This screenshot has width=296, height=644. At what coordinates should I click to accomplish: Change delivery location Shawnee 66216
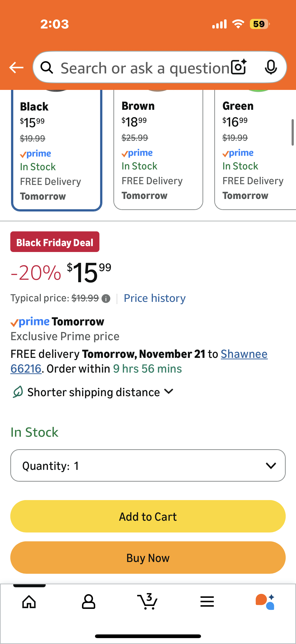click(x=244, y=354)
